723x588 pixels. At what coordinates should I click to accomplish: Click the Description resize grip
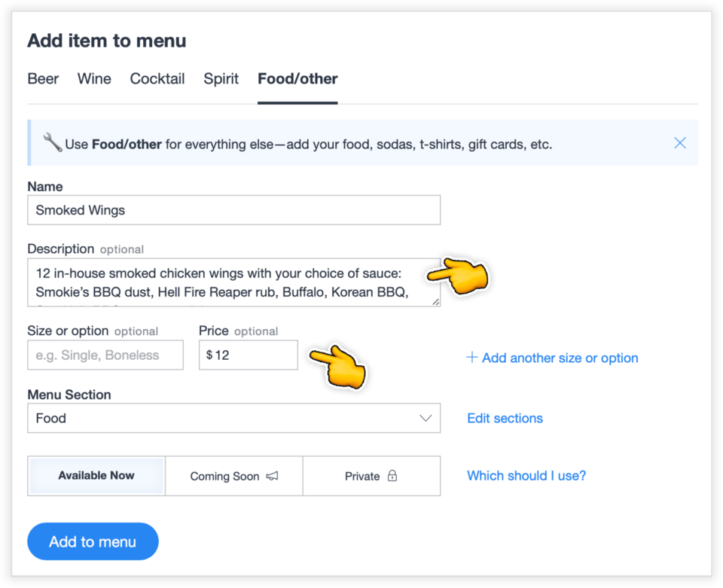point(435,301)
